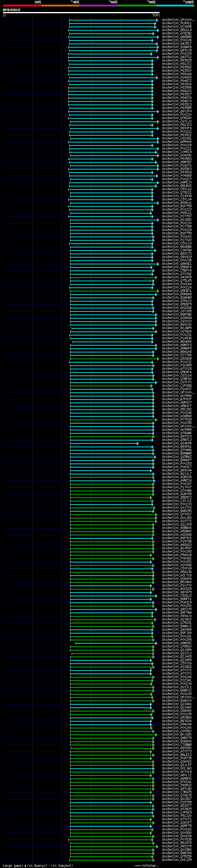Click hit label UniRef100_P00226

click(x=177, y=40)
